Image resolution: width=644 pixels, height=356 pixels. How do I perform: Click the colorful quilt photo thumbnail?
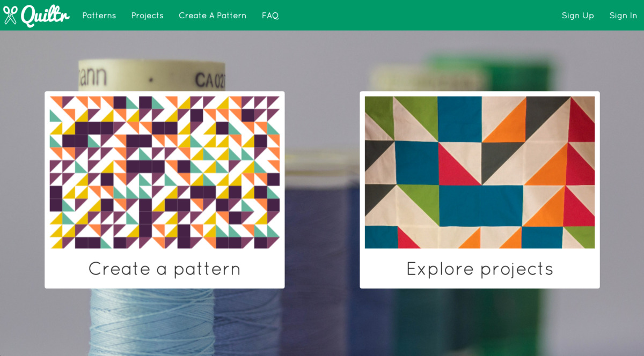click(480, 172)
